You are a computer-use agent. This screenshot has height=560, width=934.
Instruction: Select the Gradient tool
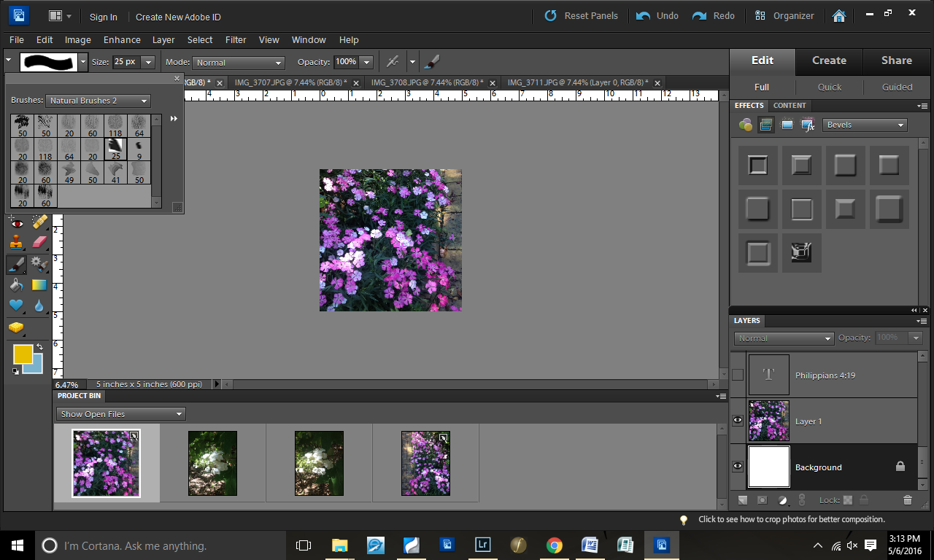pos(39,285)
